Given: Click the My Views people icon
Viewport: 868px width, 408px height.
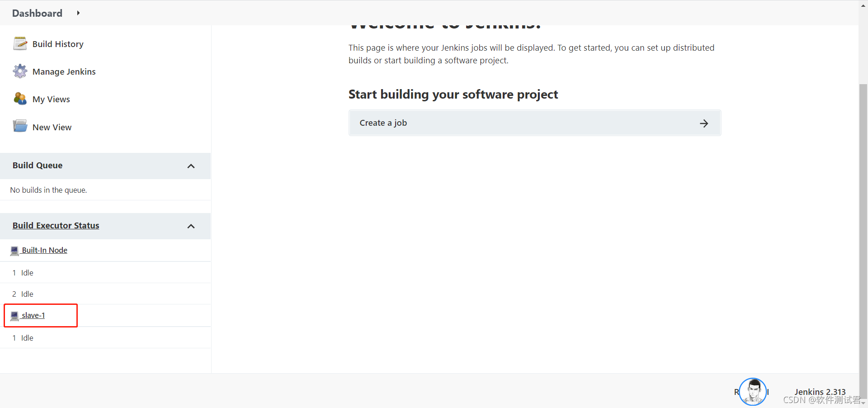Looking at the screenshot, I should 20,99.
